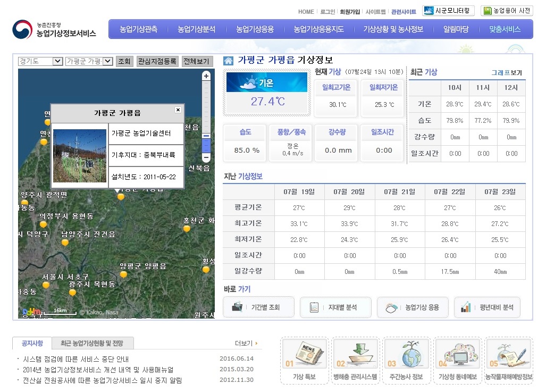Image resolution: width=546 pixels, height=392 pixels.
Task: Click 관련사이트 link
Action: tap(404, 12)
